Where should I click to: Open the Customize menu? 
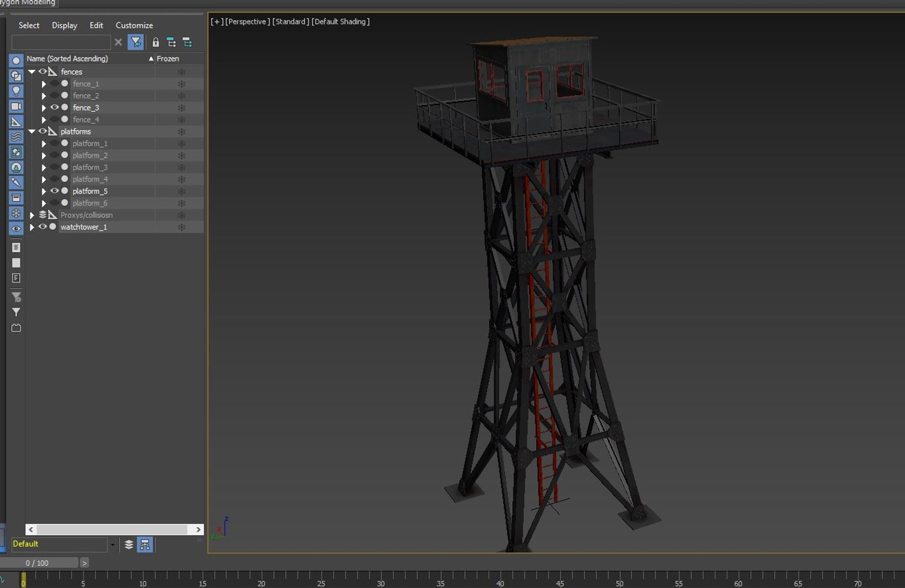click(134, 25)
